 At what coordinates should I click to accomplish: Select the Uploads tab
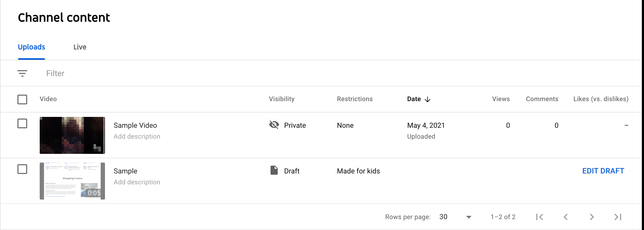pos(31,47)
